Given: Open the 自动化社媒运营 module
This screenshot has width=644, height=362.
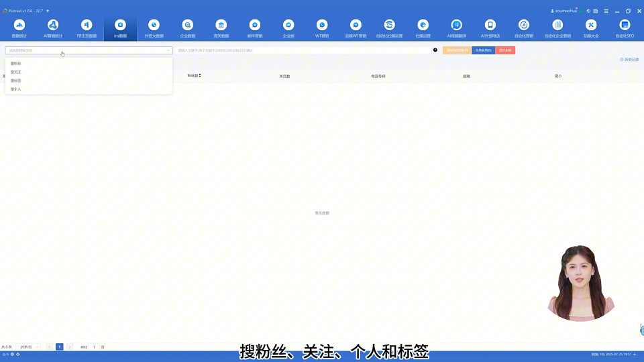Looking at the screenshot, I should tap(389, 29).
